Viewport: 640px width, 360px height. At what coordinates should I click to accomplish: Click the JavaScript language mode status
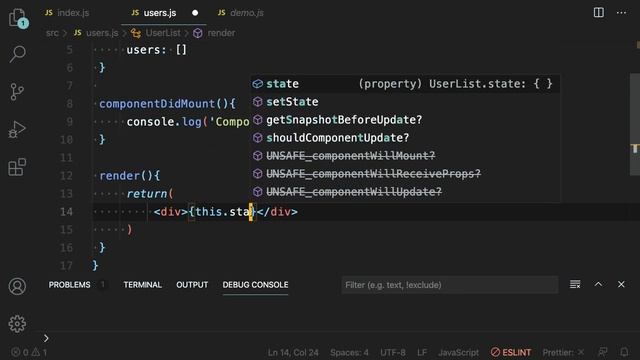point(458,352)
